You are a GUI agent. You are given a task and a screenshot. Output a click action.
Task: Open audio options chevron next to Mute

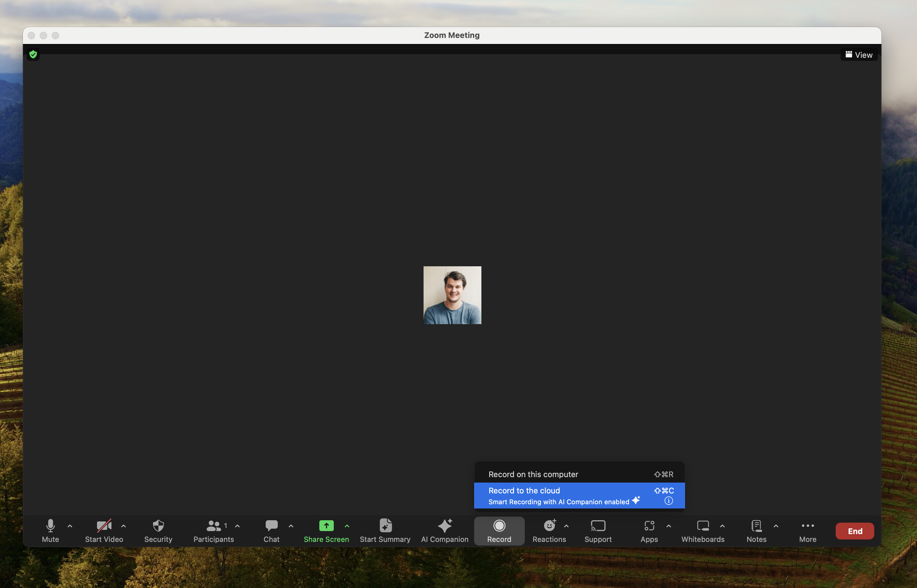(x=70, y=526)
